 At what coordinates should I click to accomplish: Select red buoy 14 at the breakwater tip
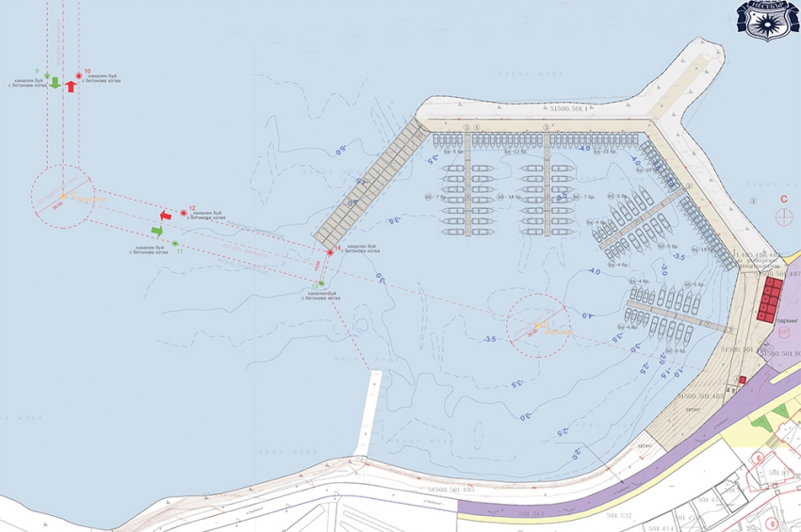point(330,252)
